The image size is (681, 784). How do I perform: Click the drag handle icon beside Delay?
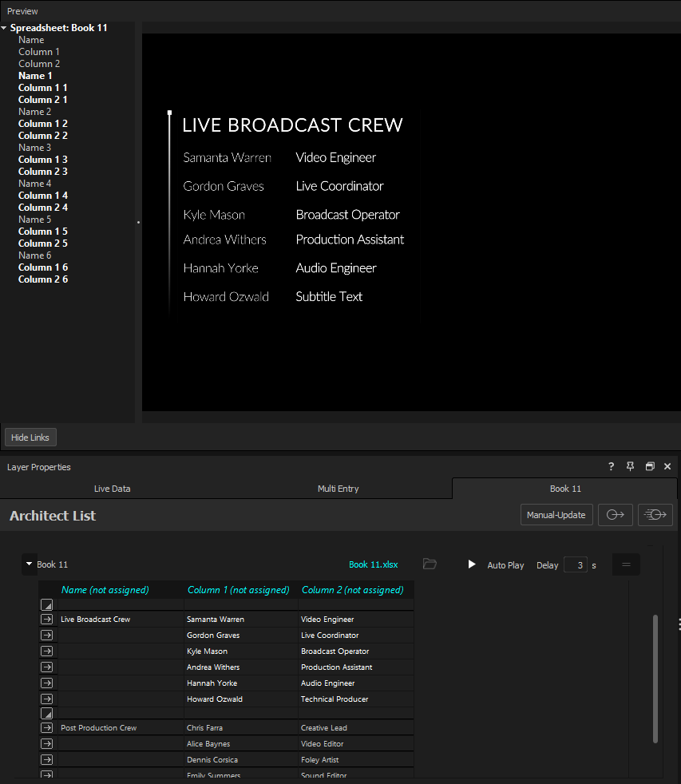[x=626, y=564]
